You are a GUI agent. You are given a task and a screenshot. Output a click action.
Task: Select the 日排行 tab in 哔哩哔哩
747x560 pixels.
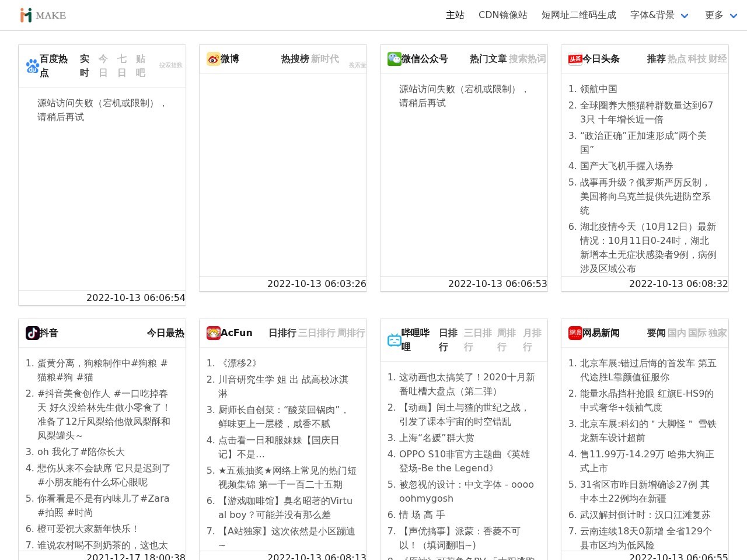click(x=448, y=340)
